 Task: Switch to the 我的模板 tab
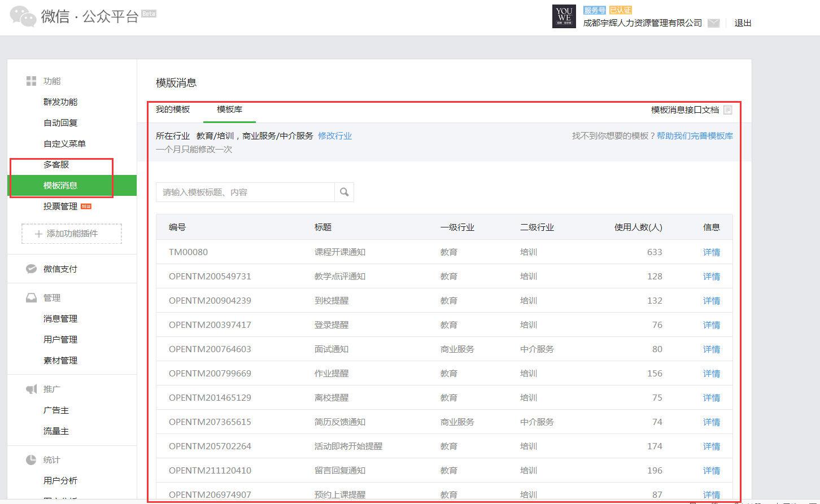click(x=172, y=109)
